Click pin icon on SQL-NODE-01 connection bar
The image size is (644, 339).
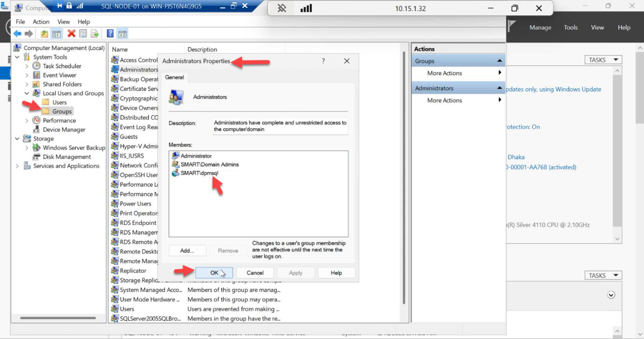[x=60, y=6]
